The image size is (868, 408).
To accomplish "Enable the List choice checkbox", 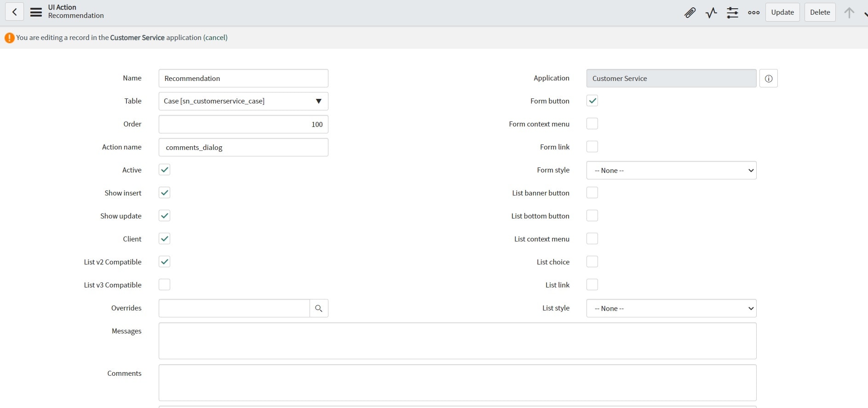I will pyautogui.click(x=592, y=262).
